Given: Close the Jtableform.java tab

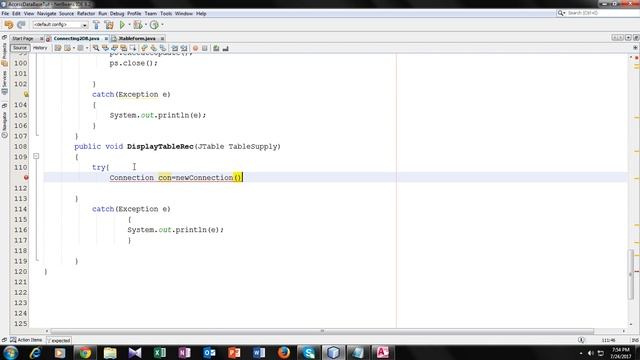Looking at the screenshot, I should 162,38.
